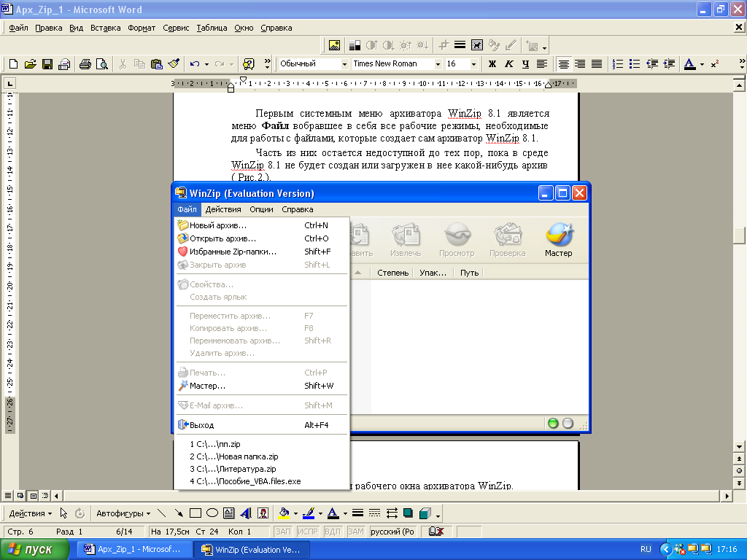747x560 pixels.
Task: Sort by the Степень column header
Action: (392, 273)
